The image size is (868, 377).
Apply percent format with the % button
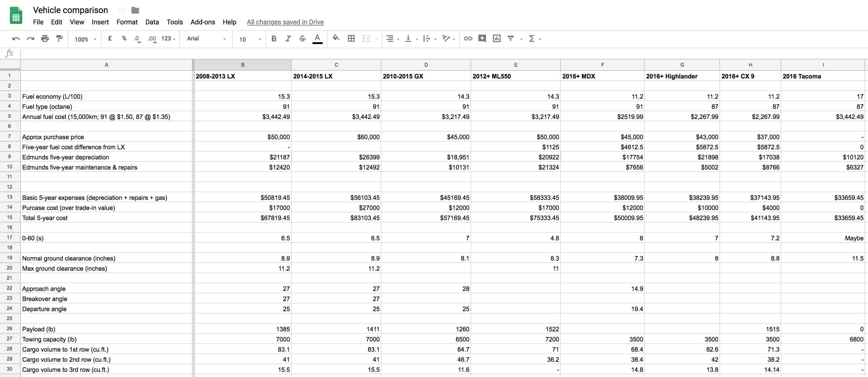click(x=124, y=39)
